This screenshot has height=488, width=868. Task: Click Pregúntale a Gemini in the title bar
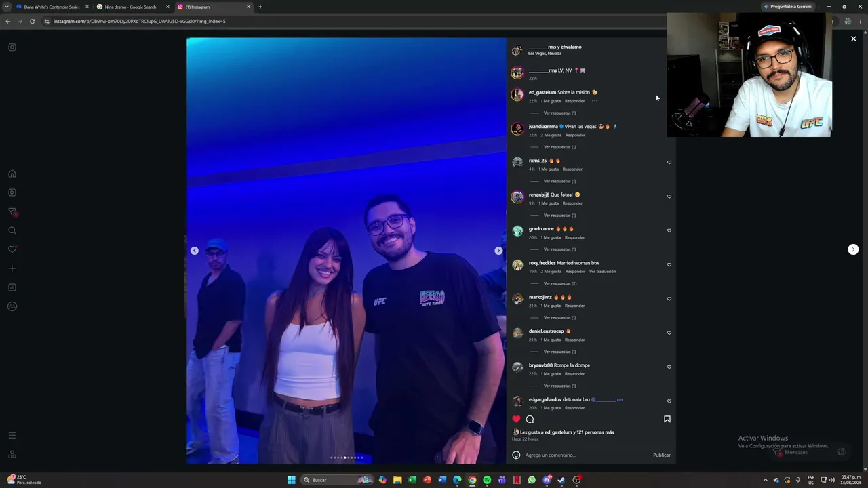(787, 7)
